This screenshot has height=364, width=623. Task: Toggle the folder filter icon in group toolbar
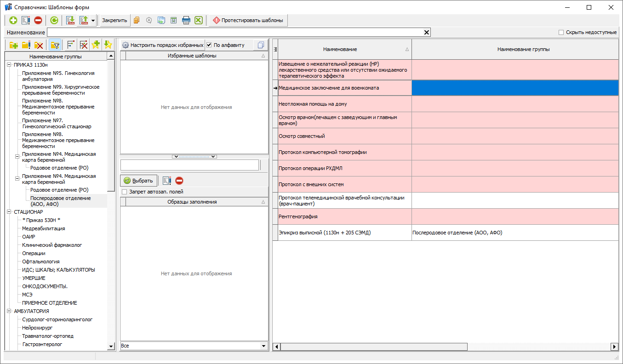click(x=55, y=45)
